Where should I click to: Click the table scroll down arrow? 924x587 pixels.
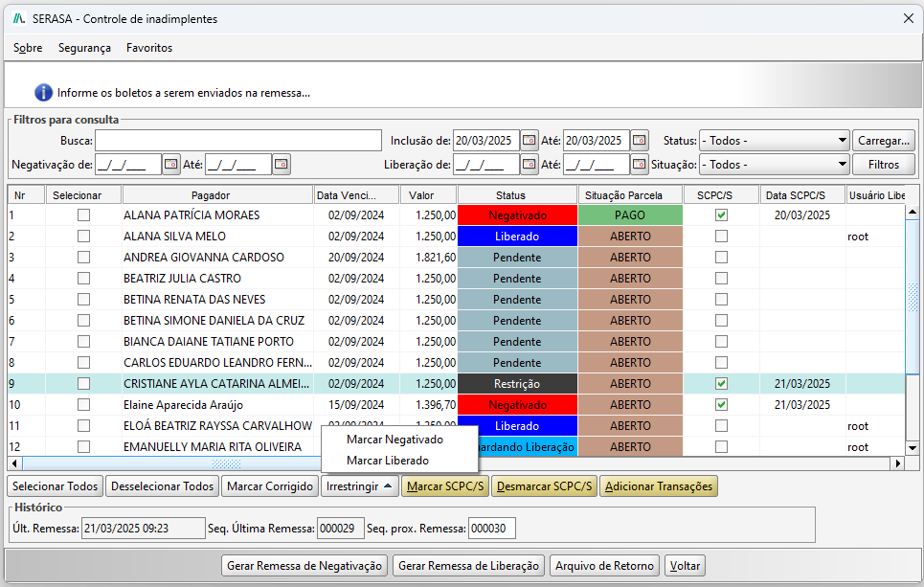click(913, 448)
